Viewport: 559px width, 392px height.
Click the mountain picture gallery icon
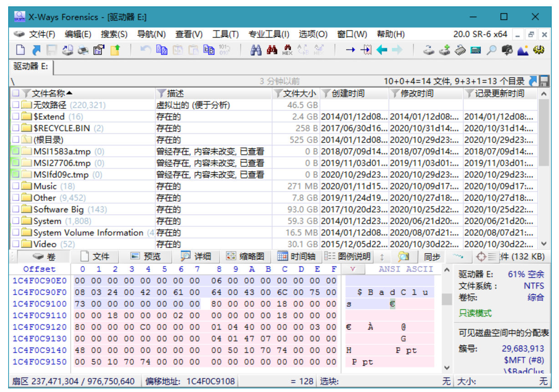523,50
